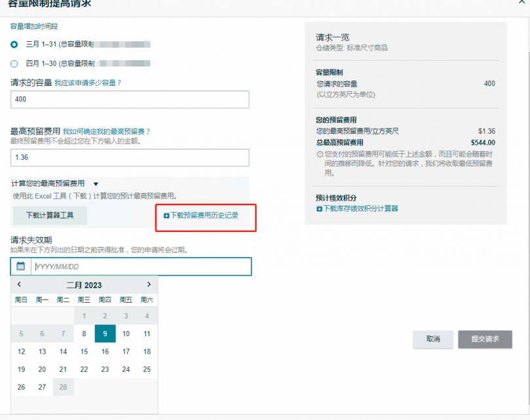
Task: Pick February 20 in the calendar
Action: coord(42,370)
